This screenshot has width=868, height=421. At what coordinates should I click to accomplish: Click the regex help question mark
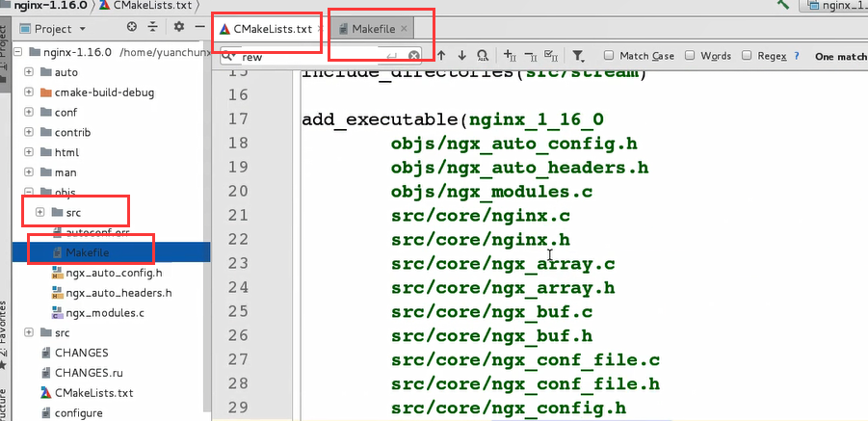[797, 56]
